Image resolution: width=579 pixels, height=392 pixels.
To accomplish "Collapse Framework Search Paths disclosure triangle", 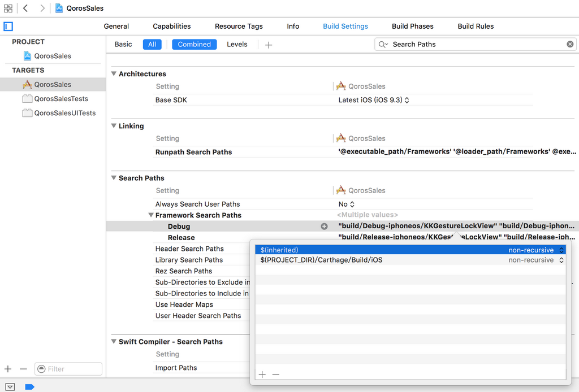I will tap(150, 215).
